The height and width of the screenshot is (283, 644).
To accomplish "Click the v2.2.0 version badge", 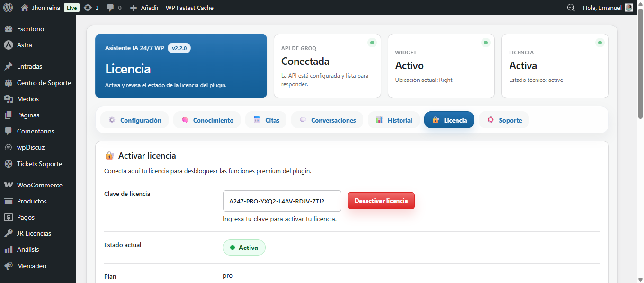I will pos(179,48).
